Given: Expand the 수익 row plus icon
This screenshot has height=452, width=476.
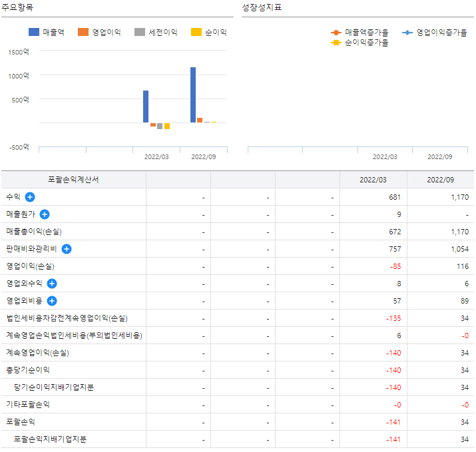Looking at the screenshot, I should 30,197.
